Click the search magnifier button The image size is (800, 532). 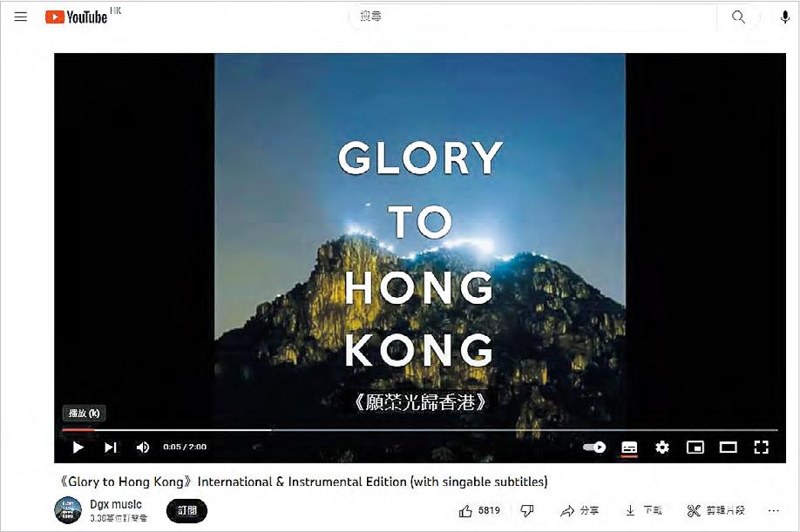pos(738,17)
